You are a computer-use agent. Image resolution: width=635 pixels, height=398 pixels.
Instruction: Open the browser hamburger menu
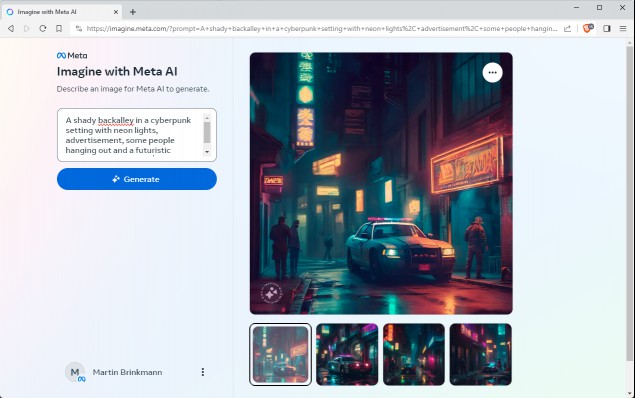pyautogui.click(x=623, y=28)
